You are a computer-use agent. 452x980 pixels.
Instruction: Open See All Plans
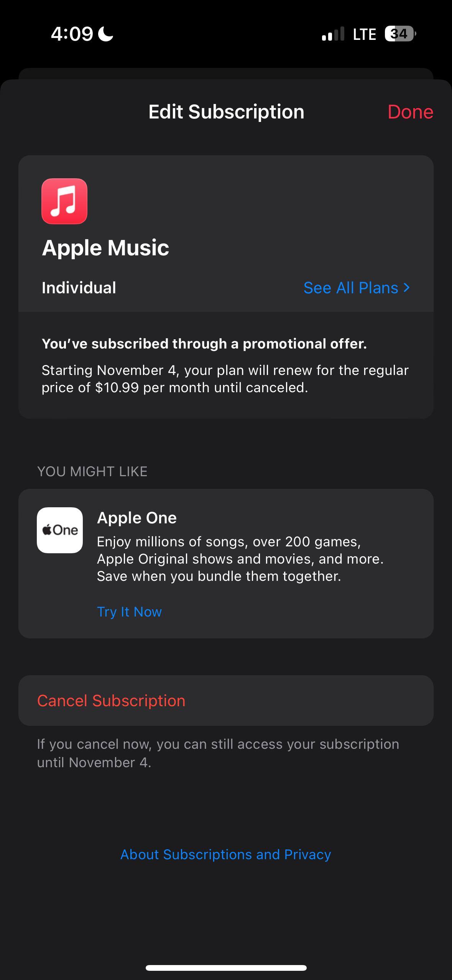click(x=351, y=288)
